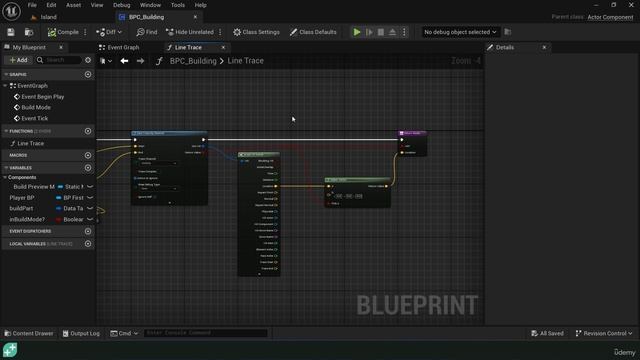The image size is (640, 360).
Task: Open the View menu
Action: point(97,5)
